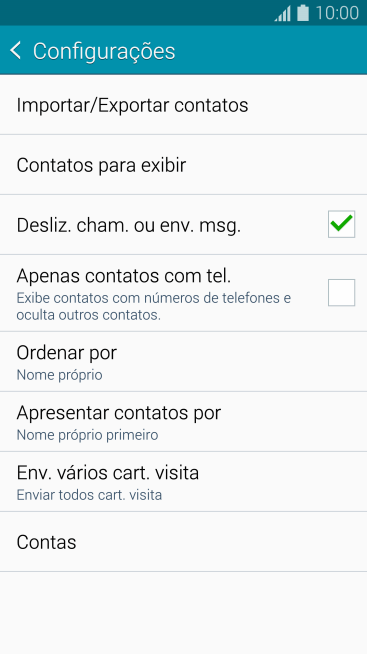Open Importar/Exportar contatos
The image size is (367, 654).
click(184, 105)
